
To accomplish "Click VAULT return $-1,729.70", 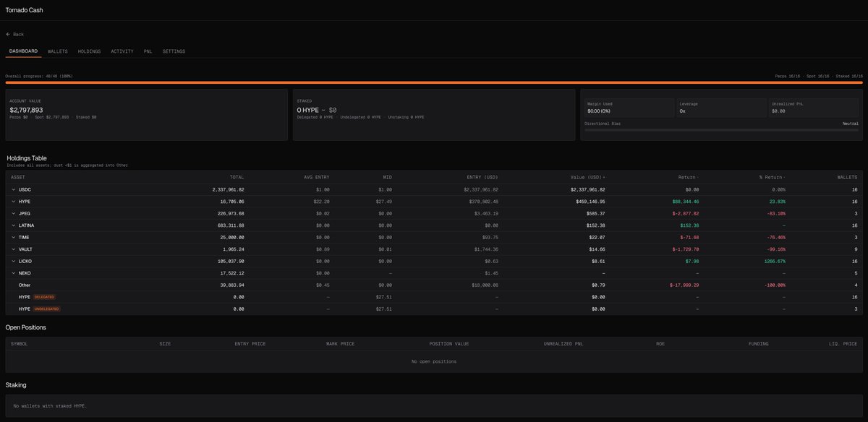I will point(685,249).
